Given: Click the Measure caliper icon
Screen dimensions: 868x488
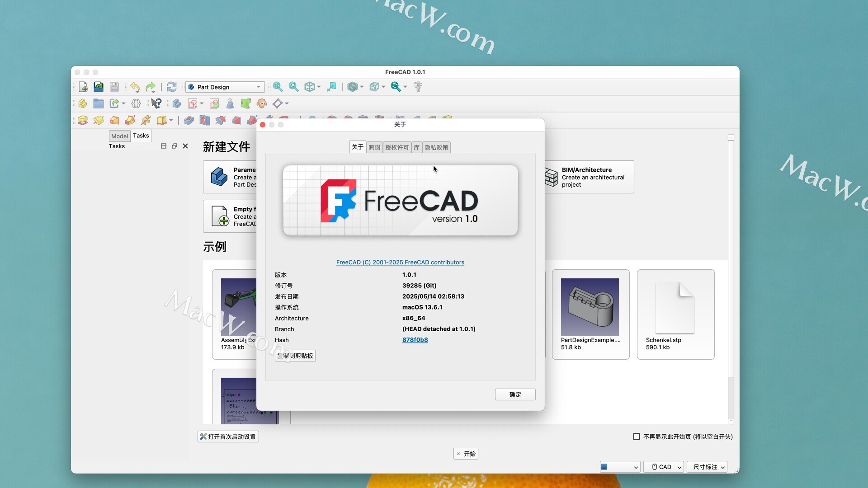Looking at the screenshot, I should click(x=418, y=87).
